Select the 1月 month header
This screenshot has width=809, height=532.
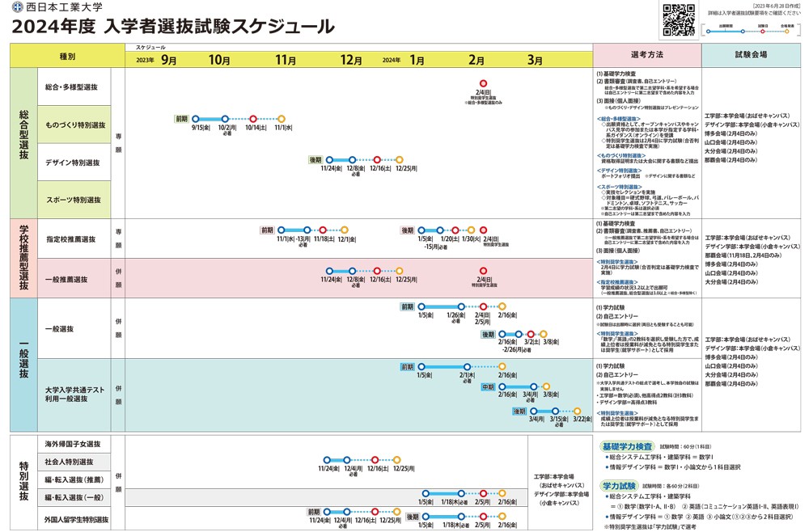click(x=417, y=60)
